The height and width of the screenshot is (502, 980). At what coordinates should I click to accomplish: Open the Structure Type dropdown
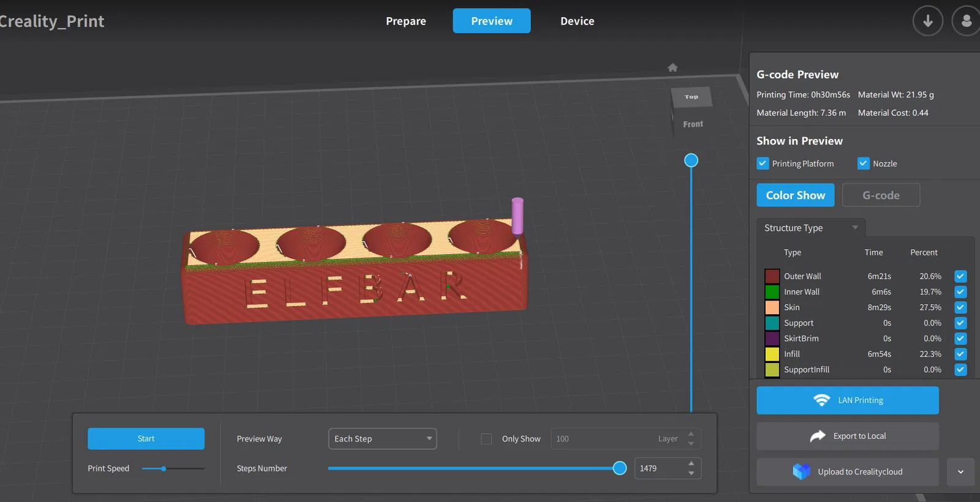810,228
